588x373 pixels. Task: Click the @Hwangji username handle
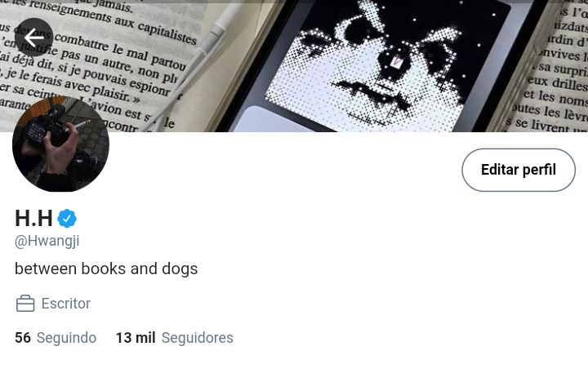(x=47, y=241)
